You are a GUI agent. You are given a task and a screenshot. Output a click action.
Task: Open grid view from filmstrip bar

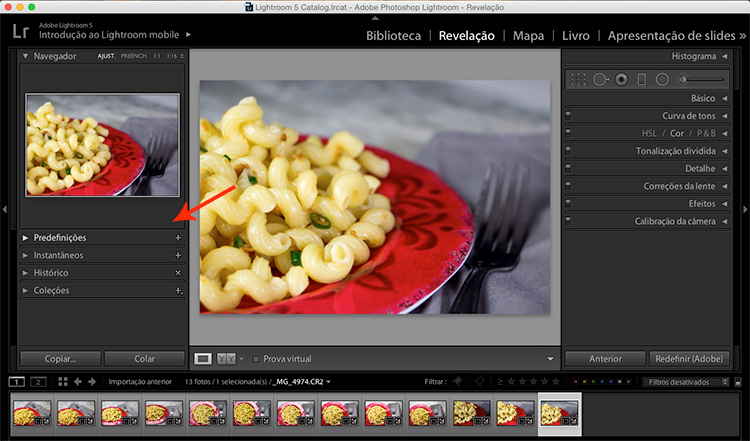coord(63,382)
